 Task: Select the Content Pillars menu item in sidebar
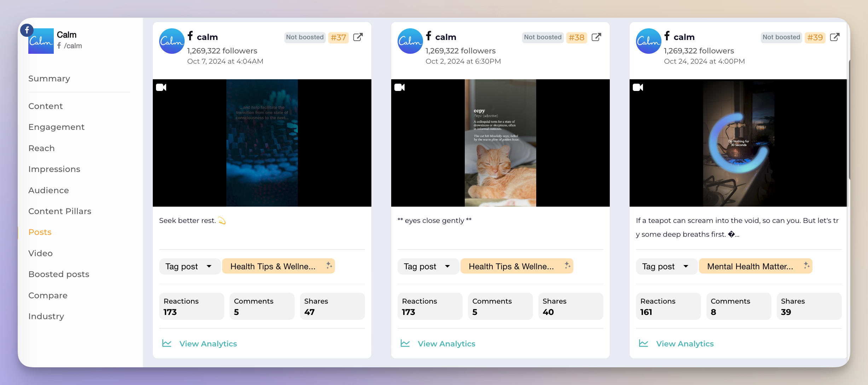coord(59,211)
